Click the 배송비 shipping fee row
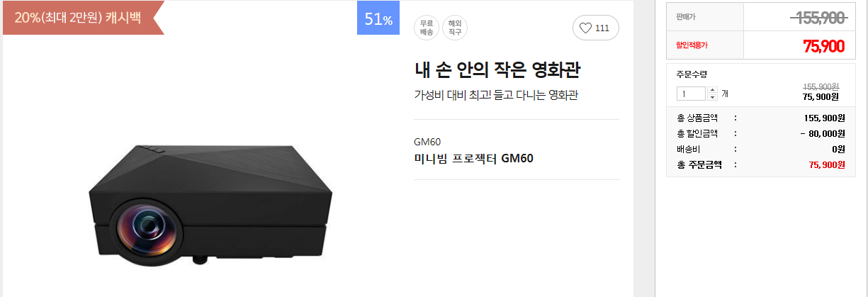The image size is (868, 297). coord(761,149)
